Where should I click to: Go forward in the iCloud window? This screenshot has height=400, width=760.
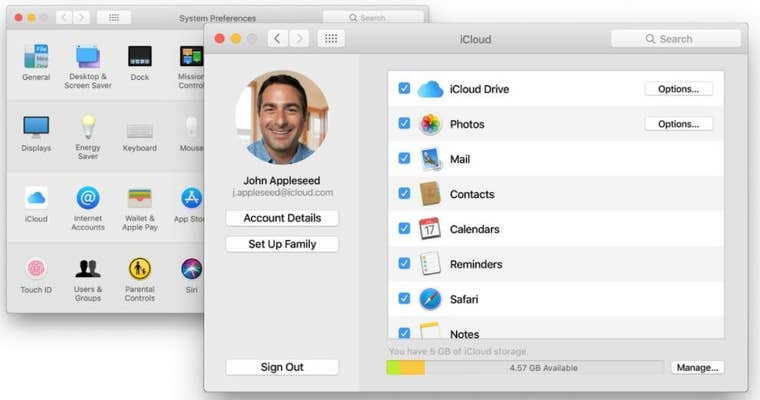point(300,39)
